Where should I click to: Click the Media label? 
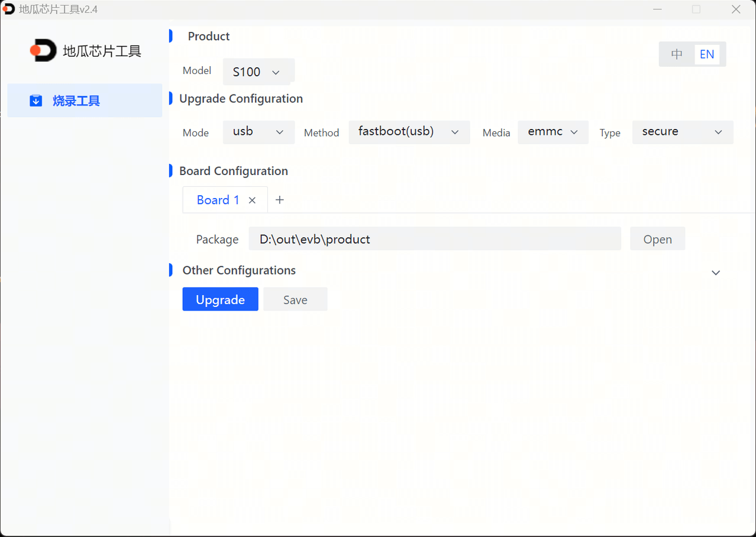coord(496,133)
